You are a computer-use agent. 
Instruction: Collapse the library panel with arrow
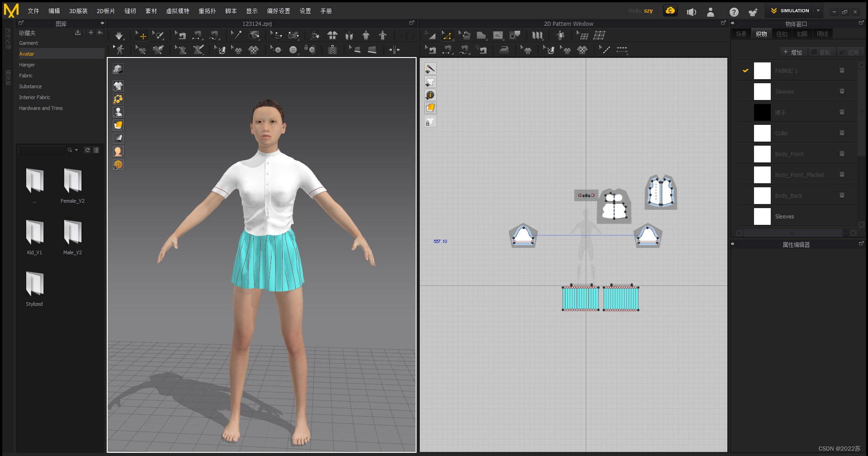click(x=102, y=23)
